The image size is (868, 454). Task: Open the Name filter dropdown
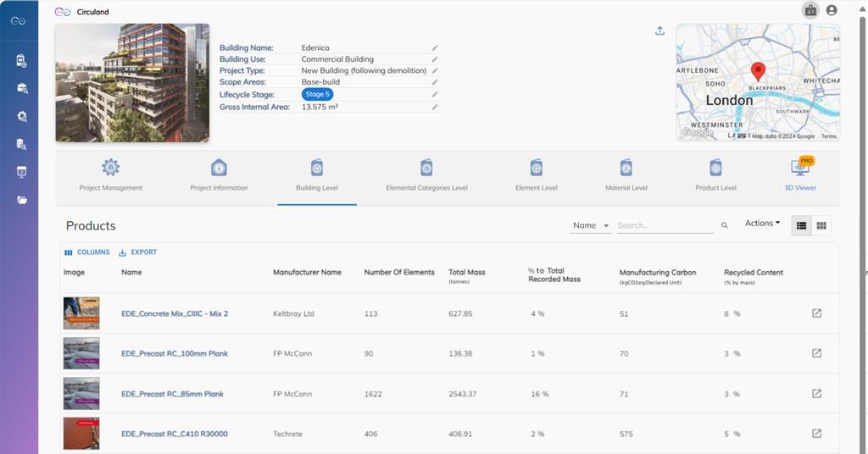point(590,225)
